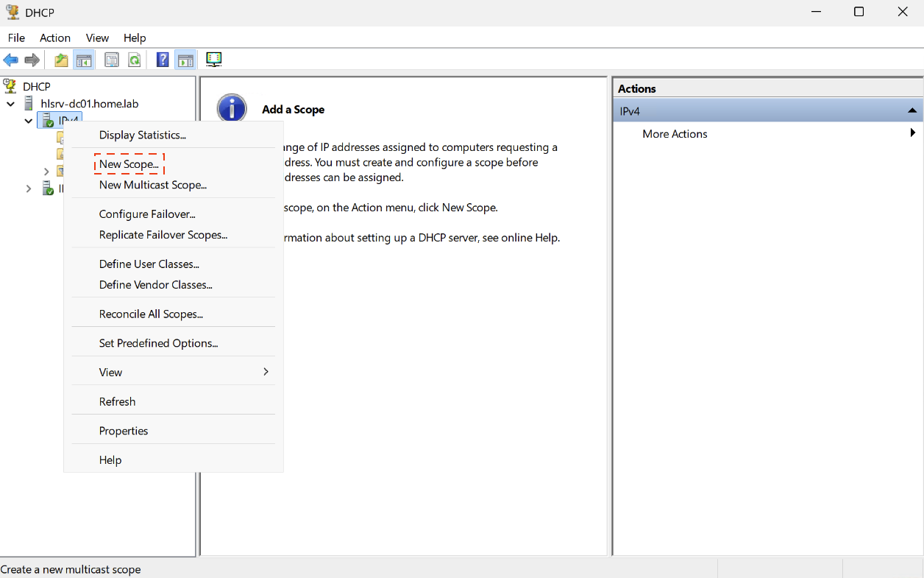Screen dimensions: 924x578
Task: Expand More Actions in the Actions pane
Action: 675,134
